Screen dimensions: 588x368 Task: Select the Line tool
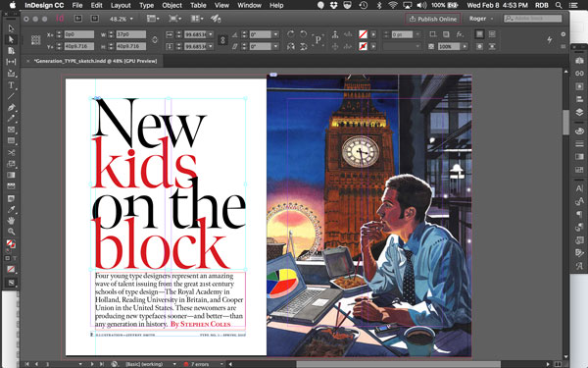pyautogui.click(x=11, y=96)
